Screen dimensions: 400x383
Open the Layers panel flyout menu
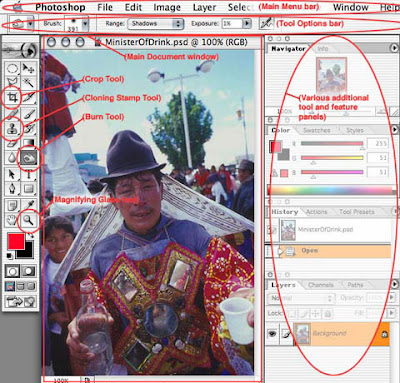(x=395, y=284)
